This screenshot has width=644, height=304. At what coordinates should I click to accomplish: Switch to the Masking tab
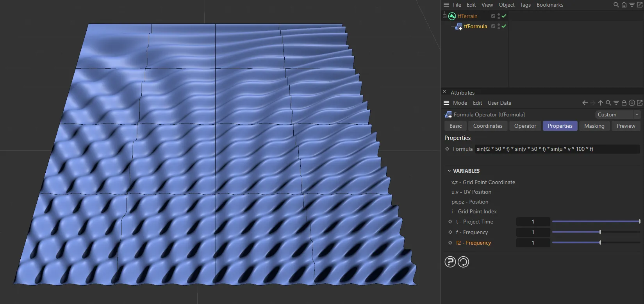tap(594, 126)
